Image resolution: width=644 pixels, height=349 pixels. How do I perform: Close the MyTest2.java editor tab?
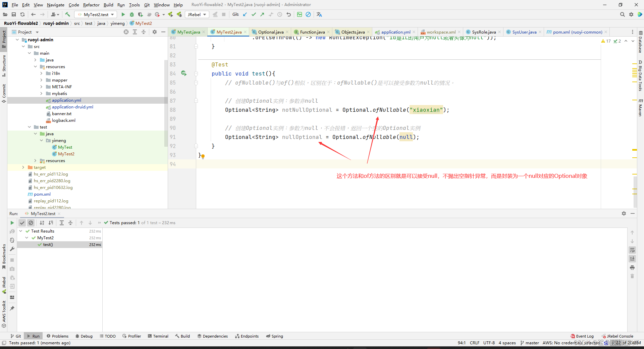click(245, 32)
